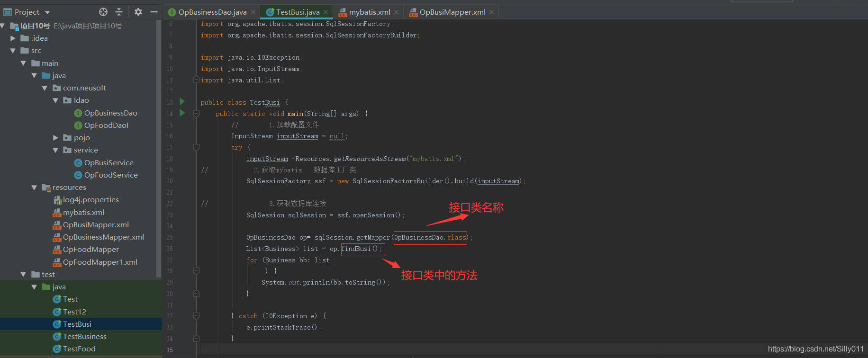The width and height of the screenshot is (868, 358).
Task: Collapse the main folder
Action: (24, 63)
